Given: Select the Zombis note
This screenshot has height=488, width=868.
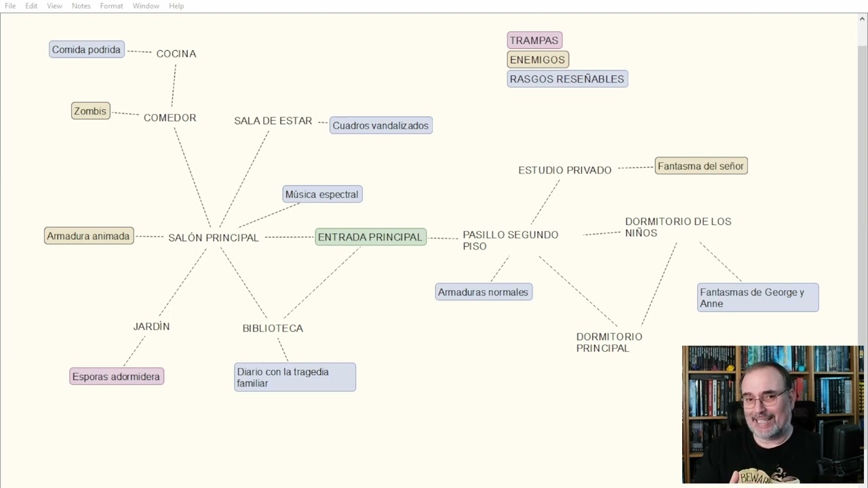Looking at the screenshot, I should click(x=90, y=111).
